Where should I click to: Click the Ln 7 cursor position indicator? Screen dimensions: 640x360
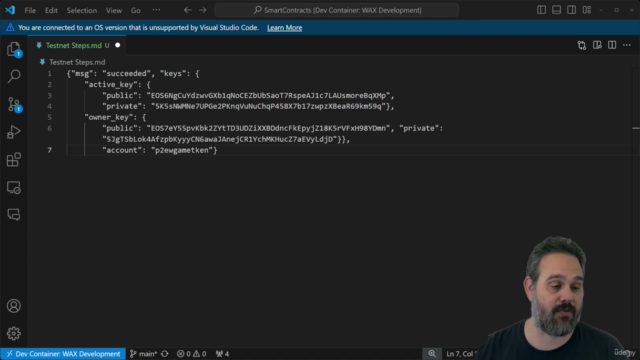tap(460, 353)
